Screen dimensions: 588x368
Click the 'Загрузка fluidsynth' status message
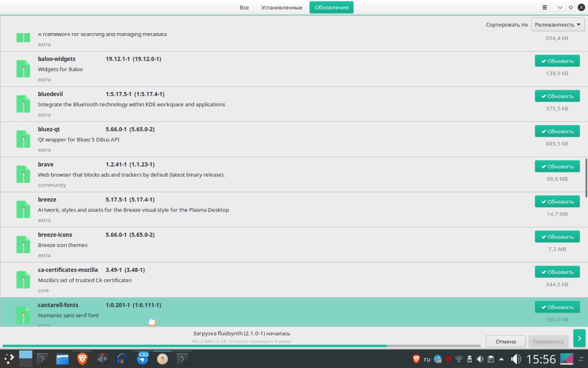(242, 333)
